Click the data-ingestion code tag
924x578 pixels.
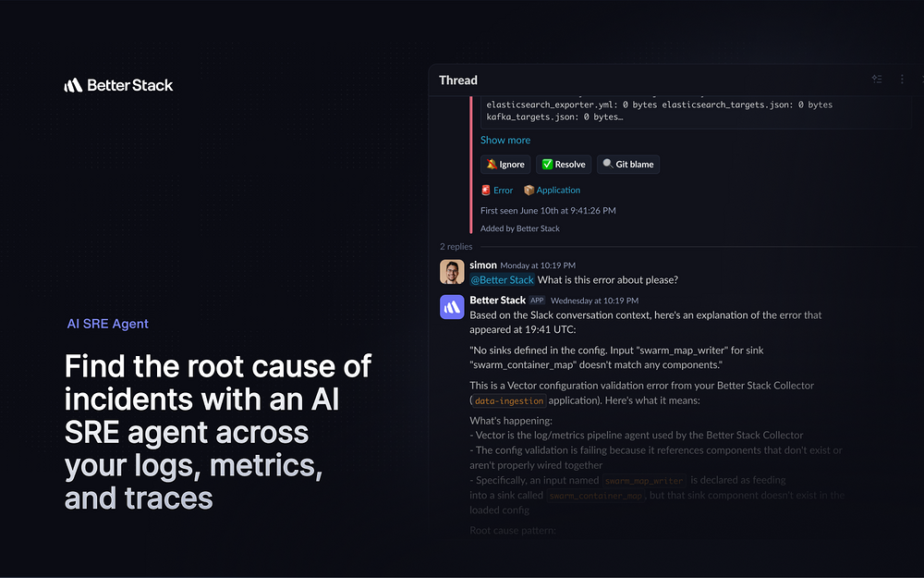(x=509, y=401)
